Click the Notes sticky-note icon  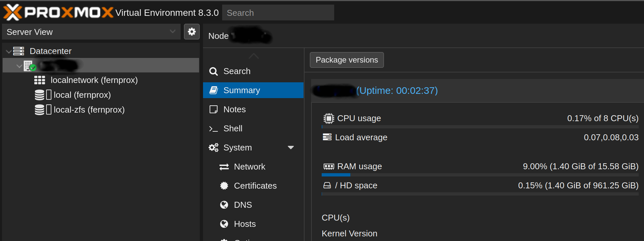point(214,109)
